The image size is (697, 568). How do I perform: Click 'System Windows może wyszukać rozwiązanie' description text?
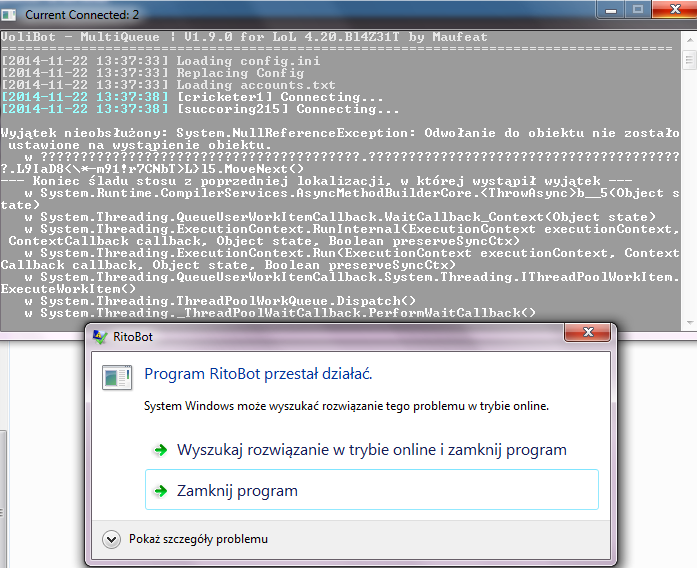click(346, 406)
